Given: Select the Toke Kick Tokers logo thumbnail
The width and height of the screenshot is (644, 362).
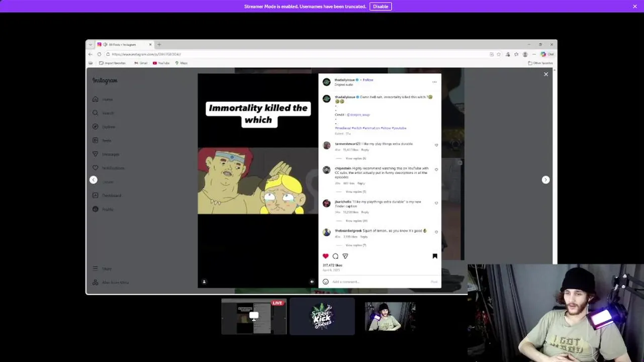Looking at the screenshot, I should [x=322, y=316].
